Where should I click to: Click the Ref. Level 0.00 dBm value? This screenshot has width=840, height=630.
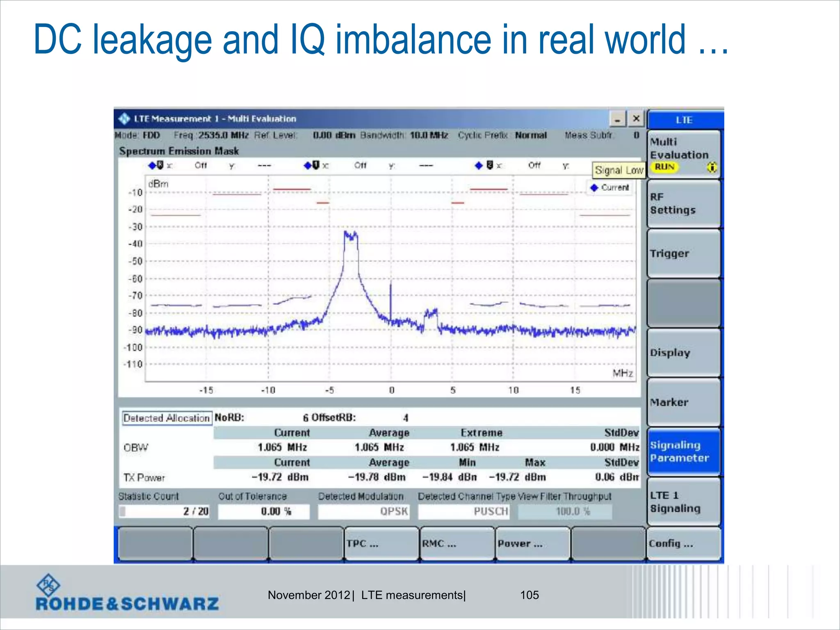(x=334, y=135)
